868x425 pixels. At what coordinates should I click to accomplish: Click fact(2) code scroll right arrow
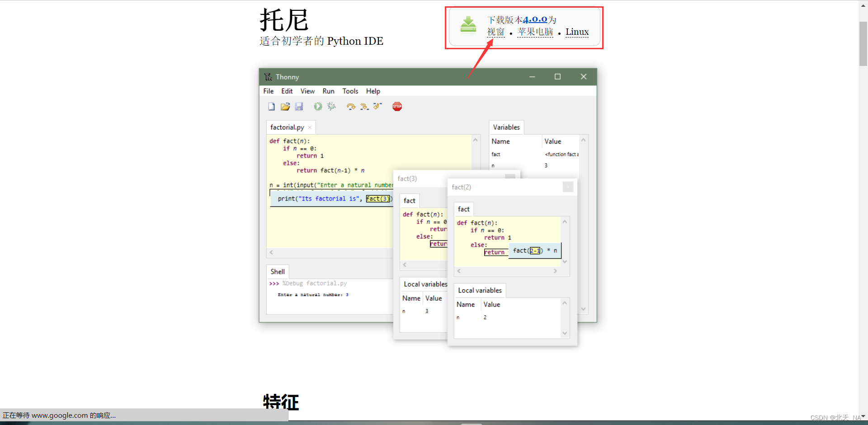555,271
